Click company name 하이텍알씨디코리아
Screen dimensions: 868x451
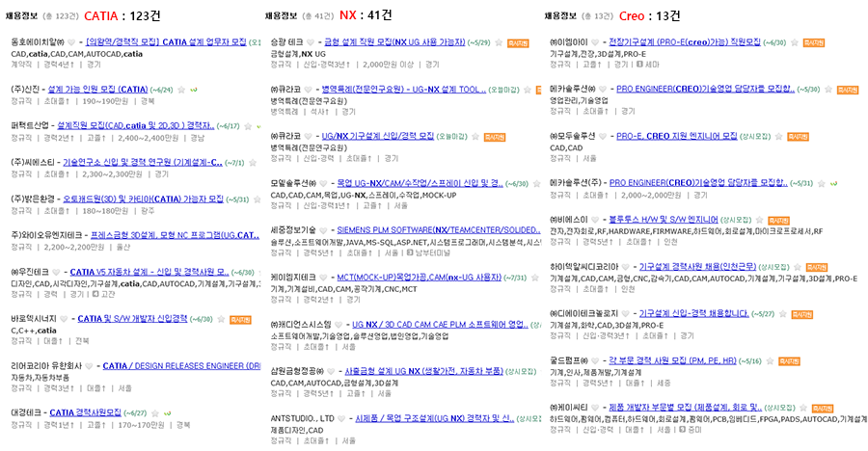[x=584, y=267]
